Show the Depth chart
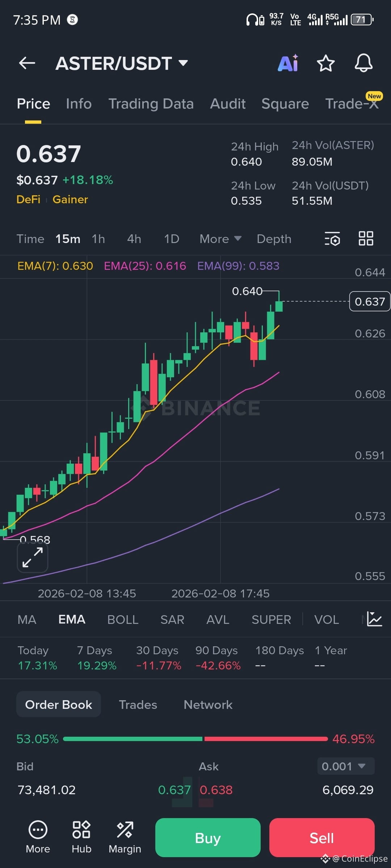391x868 pixels. pyautogui.click(x=274, y=239)
